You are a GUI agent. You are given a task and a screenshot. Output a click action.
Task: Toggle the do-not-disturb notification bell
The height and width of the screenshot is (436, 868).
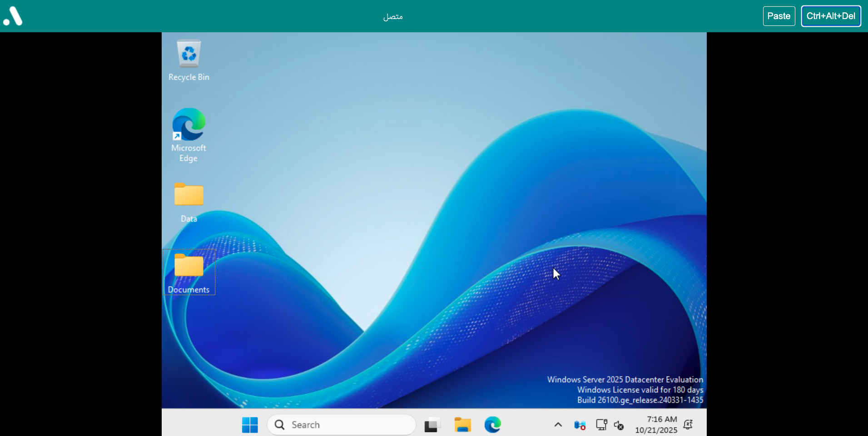tap(688, 425)
